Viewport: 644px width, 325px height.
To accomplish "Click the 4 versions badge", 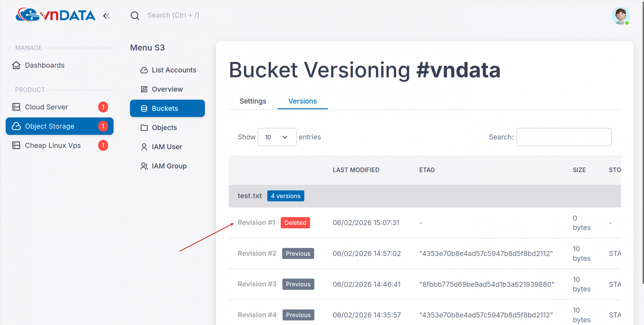I will tap(286, 196).
